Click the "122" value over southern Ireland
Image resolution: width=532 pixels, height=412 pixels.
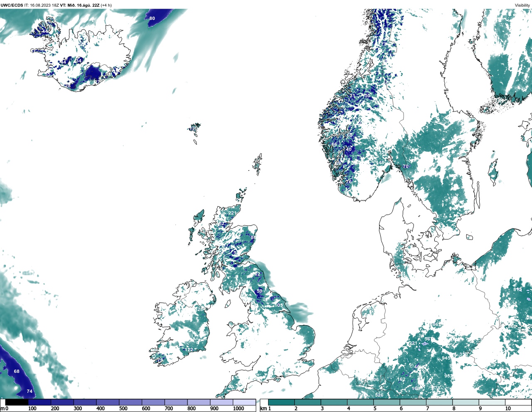point(189,350)
